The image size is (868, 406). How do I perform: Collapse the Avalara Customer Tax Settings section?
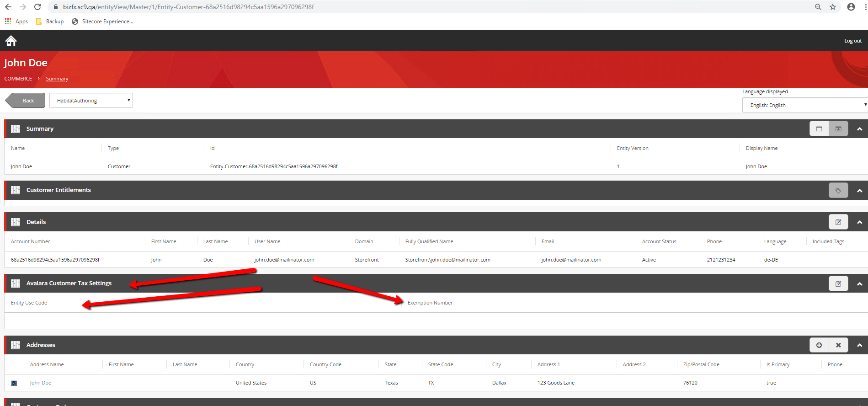(860, 284)
